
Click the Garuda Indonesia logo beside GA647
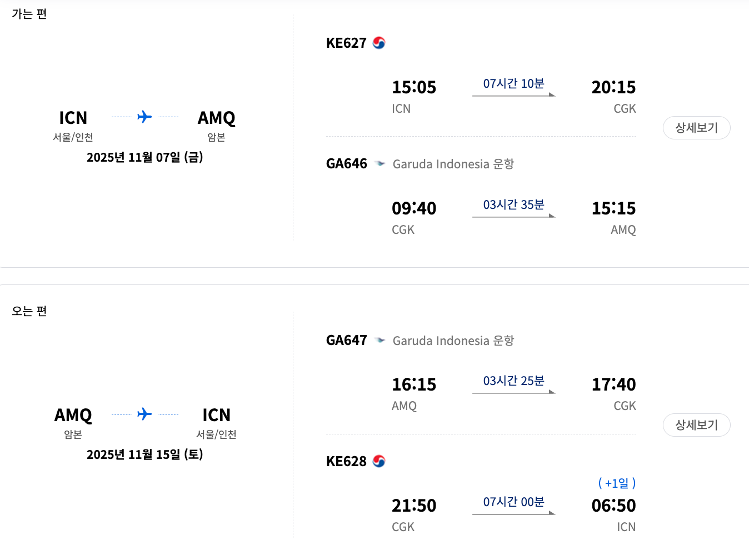point(380,340)
